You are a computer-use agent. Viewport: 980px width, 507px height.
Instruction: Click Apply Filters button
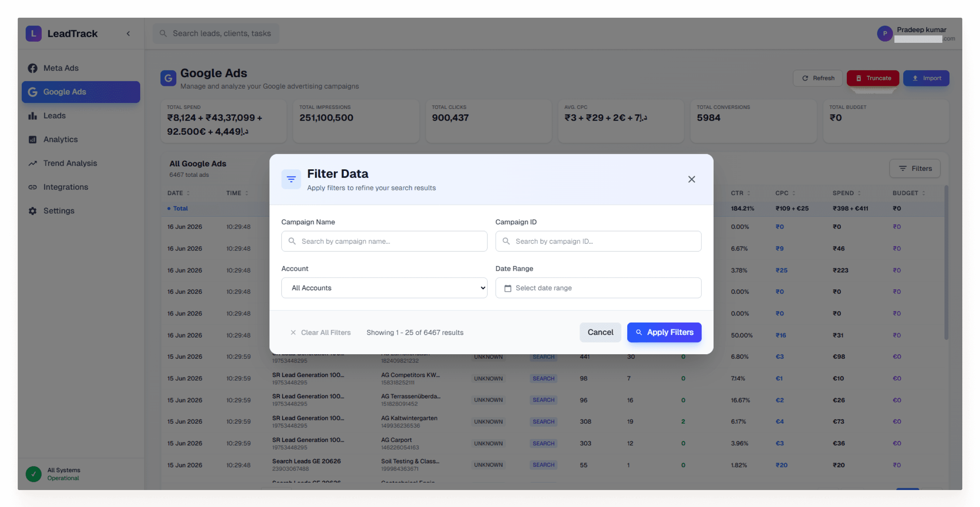pyautogui.click(x=664, y=332)
